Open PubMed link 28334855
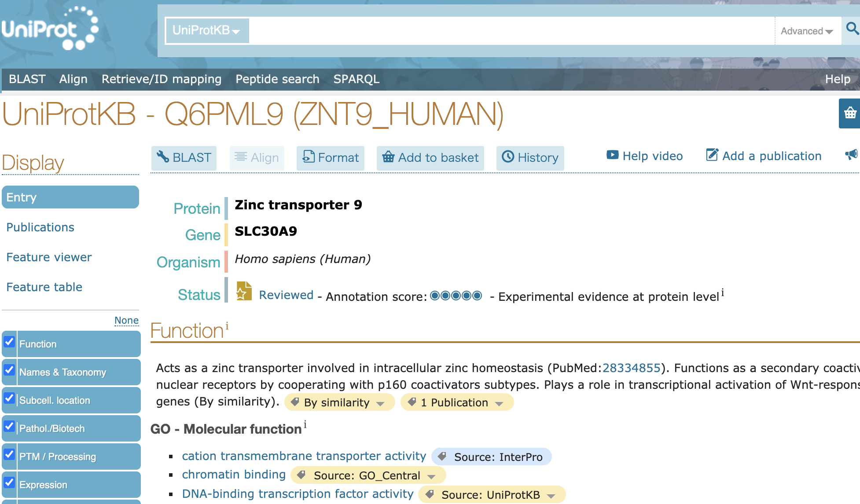 [x=631, y=368]
